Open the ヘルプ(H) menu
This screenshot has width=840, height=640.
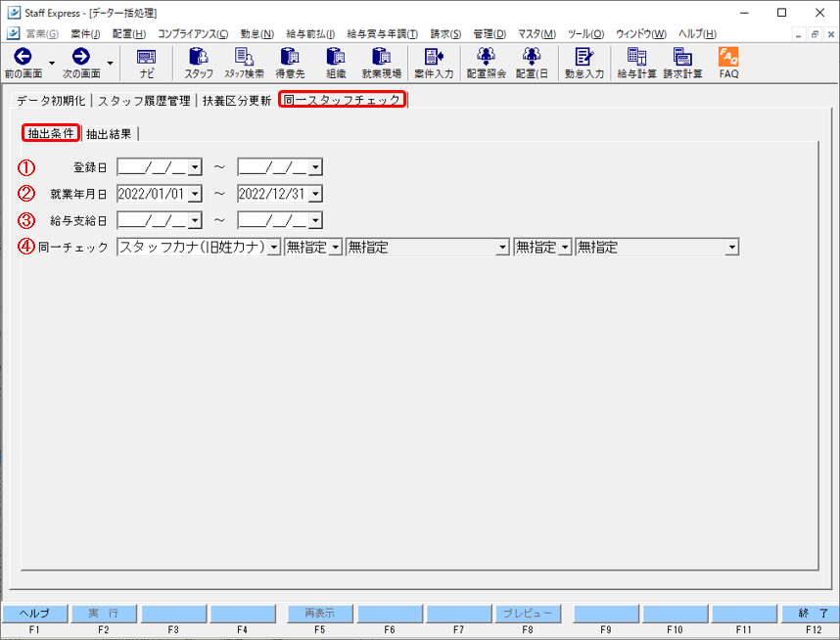point(697,34)
